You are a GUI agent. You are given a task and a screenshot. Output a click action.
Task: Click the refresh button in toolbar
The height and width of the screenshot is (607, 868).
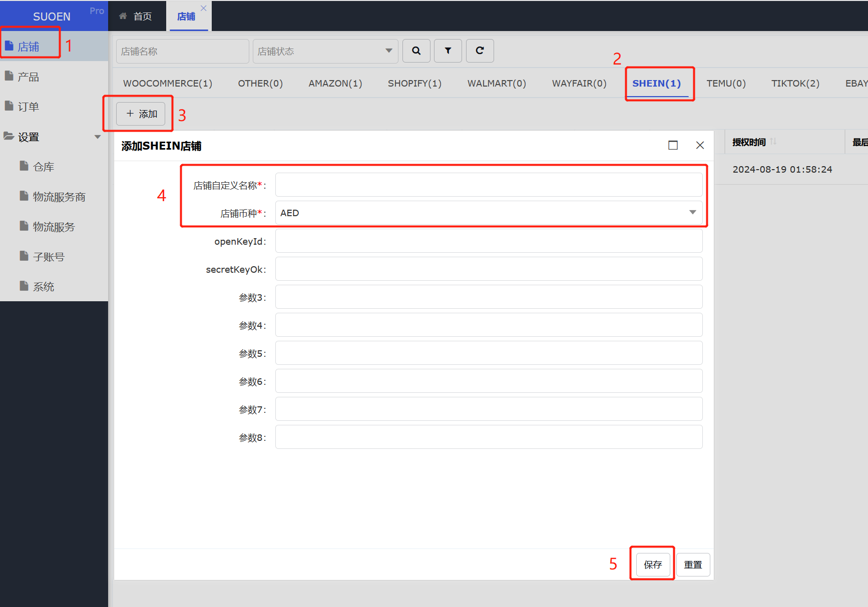pos(480,51)
